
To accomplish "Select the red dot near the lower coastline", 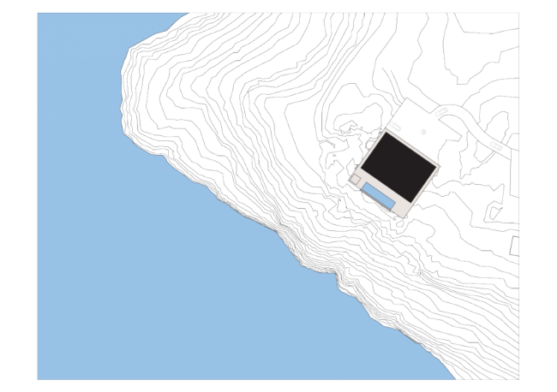I will click(380, 277).
